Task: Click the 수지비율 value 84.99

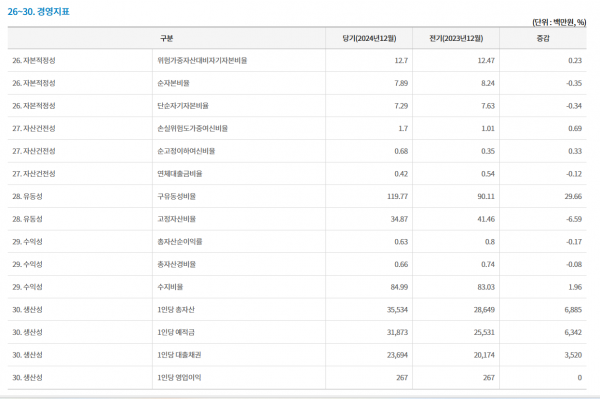Action: (x=399, y=287)
